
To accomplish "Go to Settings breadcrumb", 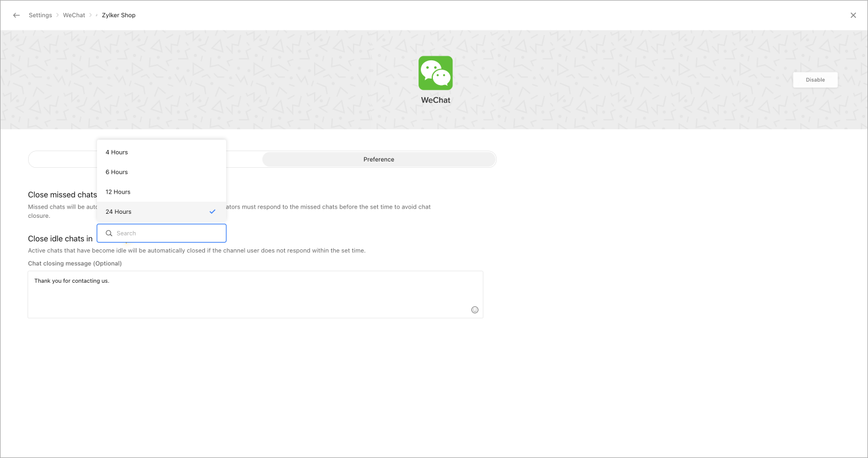I will (40, 16).
